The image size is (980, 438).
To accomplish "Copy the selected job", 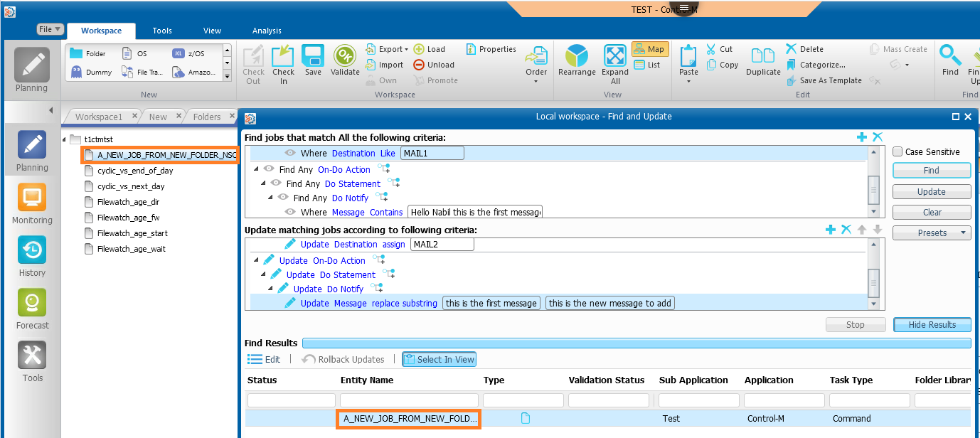I will tap(723, 65).
